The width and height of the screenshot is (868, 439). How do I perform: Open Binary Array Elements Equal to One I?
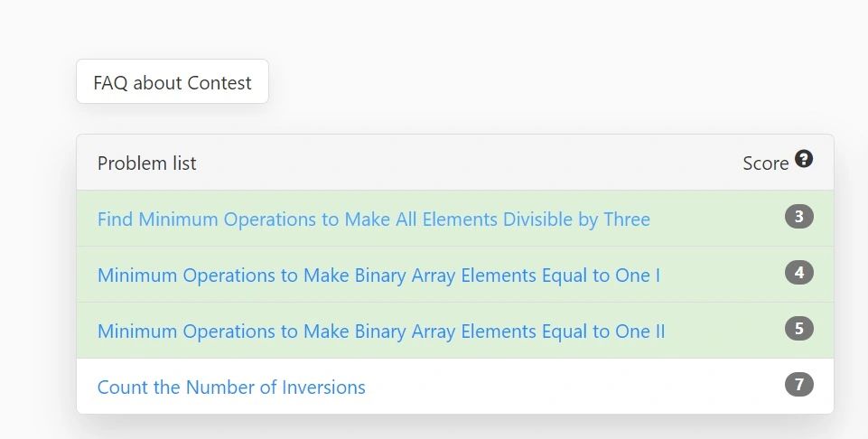point(378,276)
